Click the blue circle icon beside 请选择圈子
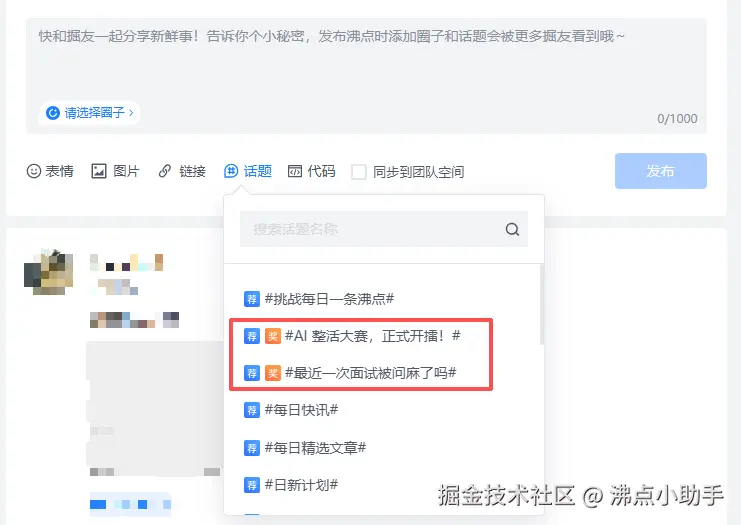Viewport: 741px width, 525px height. (52, 113)
